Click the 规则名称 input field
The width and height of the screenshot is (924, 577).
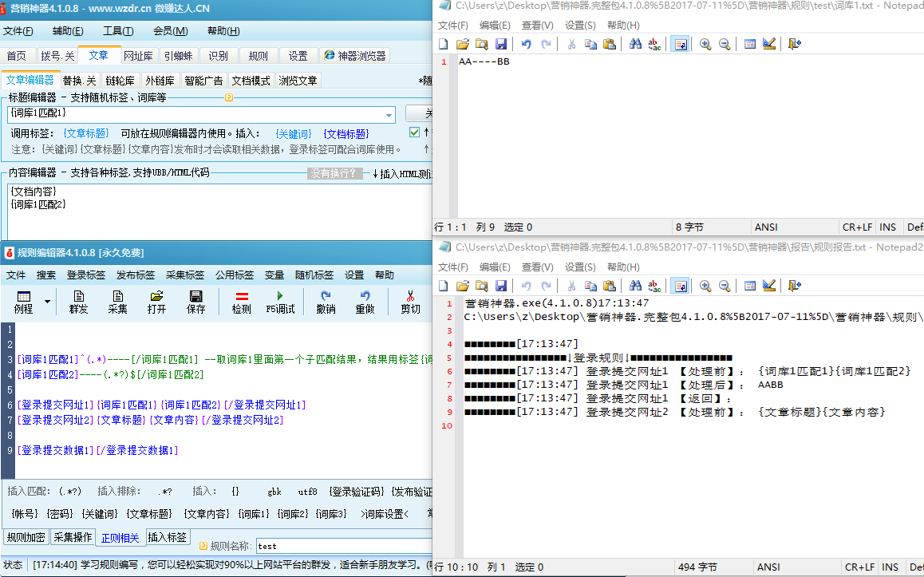(x=343, y=547)
